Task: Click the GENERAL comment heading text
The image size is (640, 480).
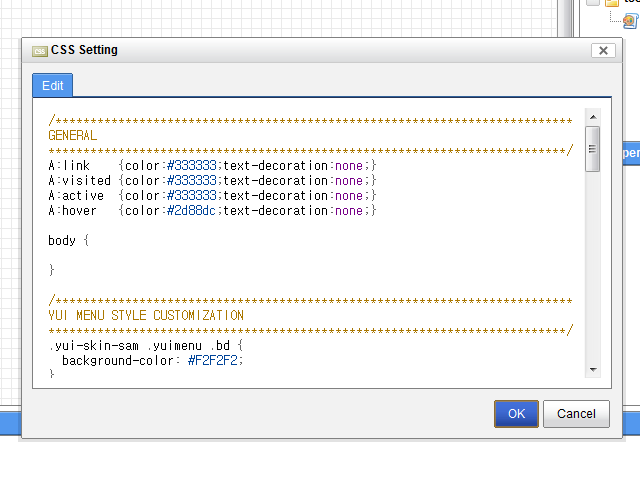Action: pos(73,135)
